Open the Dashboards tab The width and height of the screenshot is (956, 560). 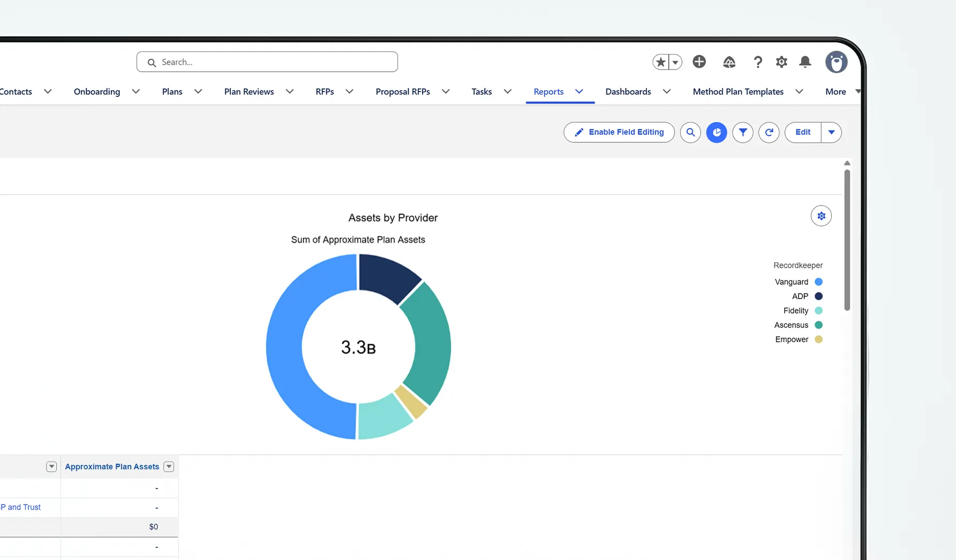click(628, 92)
